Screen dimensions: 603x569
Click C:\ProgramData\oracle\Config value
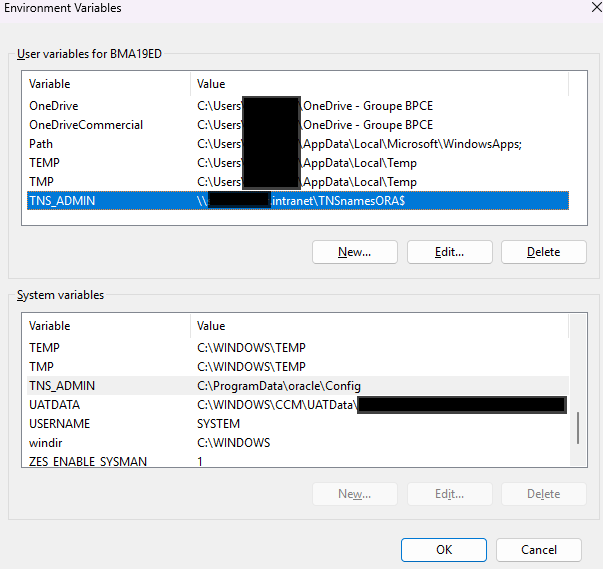coord(279,386)
